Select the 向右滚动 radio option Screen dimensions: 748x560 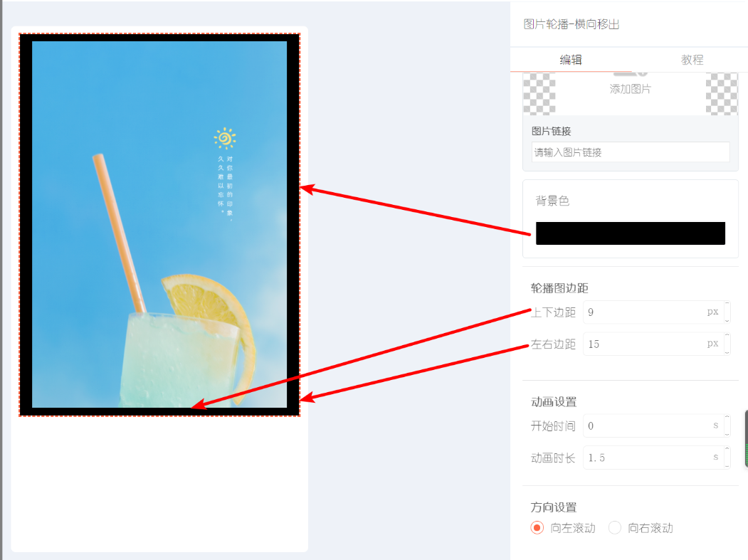point(615,528)
